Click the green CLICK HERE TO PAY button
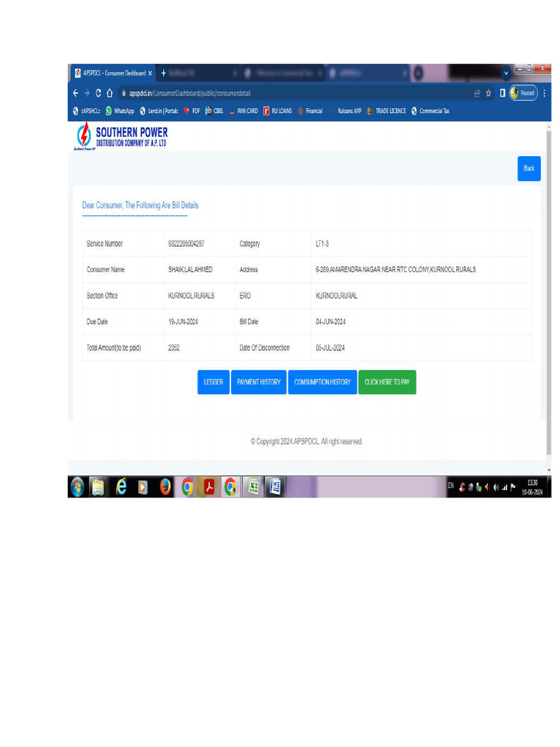 coord(387,382)
